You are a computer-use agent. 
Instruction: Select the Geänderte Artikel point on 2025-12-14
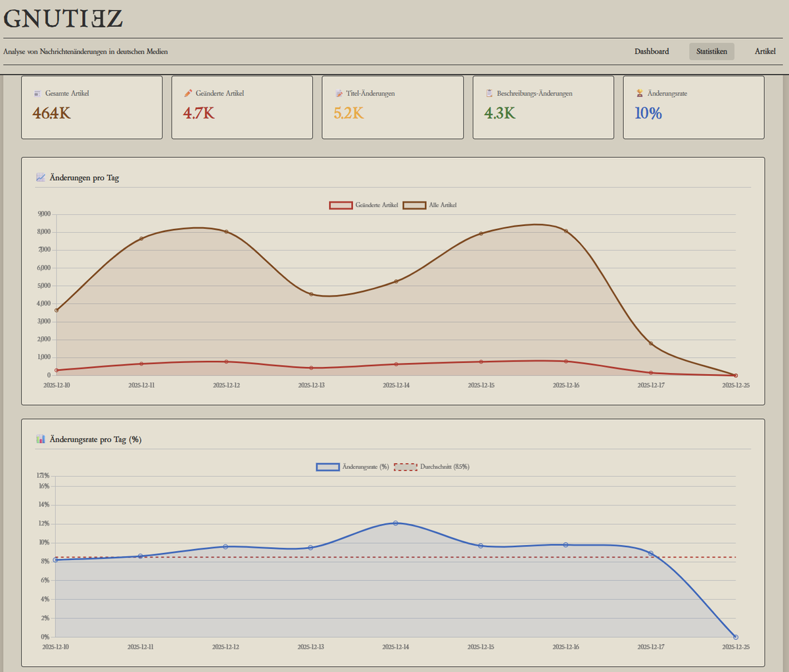(396, 364)
